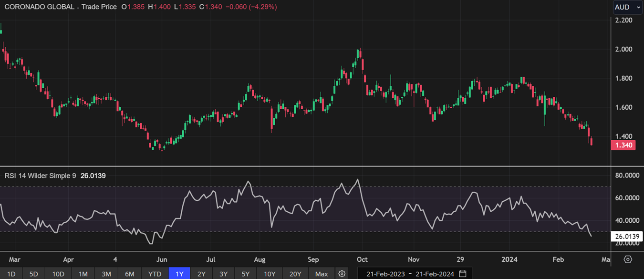Select the 3Y time range
The height and width of the screenshot is (279, 644).
[223, 274]
